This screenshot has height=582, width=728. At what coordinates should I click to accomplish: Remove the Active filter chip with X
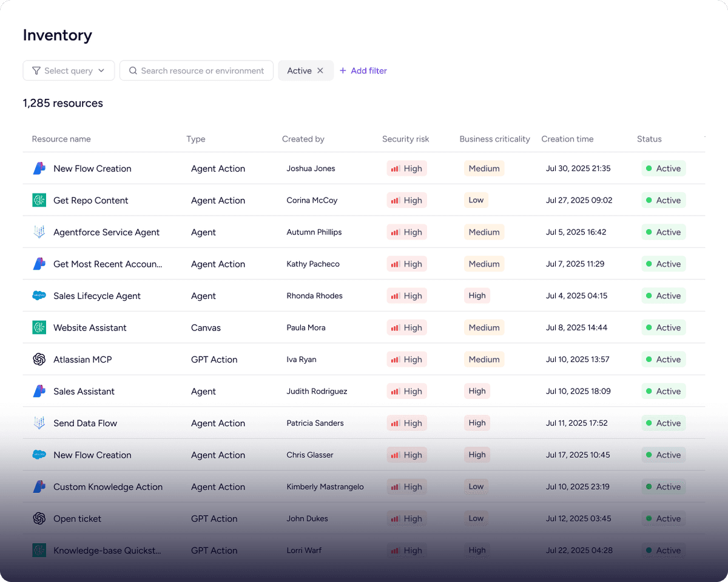[x=320, y=71]
